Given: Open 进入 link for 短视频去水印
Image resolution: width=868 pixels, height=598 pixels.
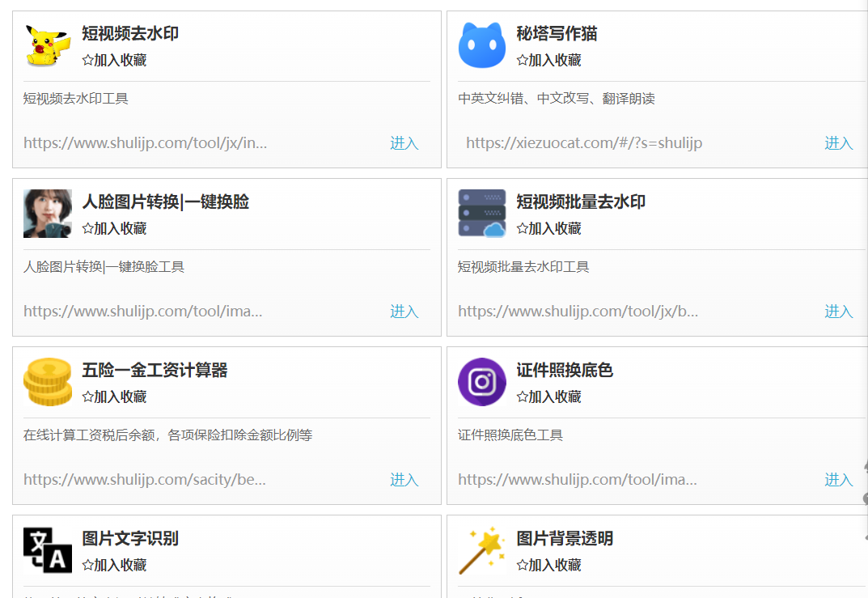Looking at the screenshot, I should [x=404, y=142].
